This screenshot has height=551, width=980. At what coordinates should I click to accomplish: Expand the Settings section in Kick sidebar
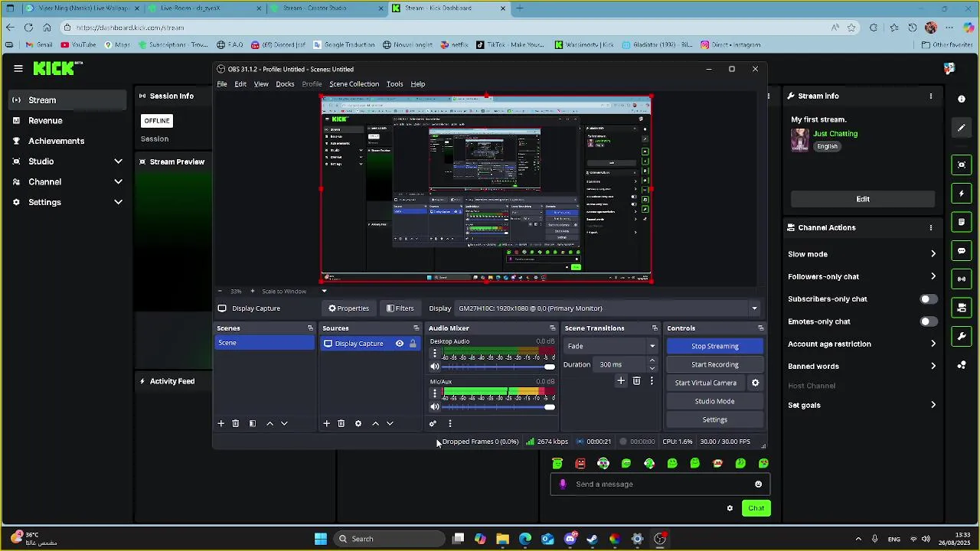[x=118, y=202]
